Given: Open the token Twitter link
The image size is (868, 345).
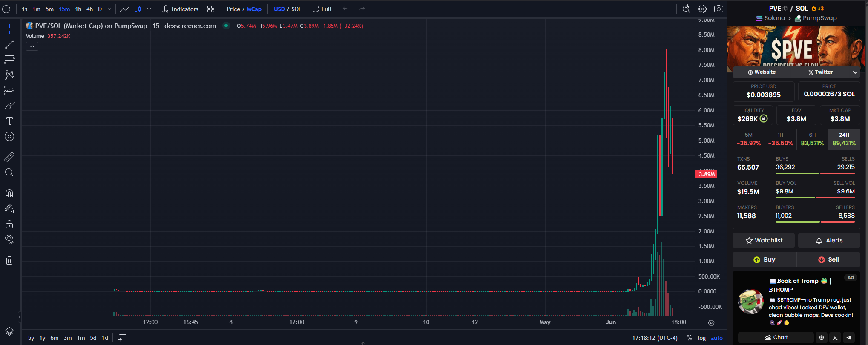Looking at the screenshot, I should 820,72.
